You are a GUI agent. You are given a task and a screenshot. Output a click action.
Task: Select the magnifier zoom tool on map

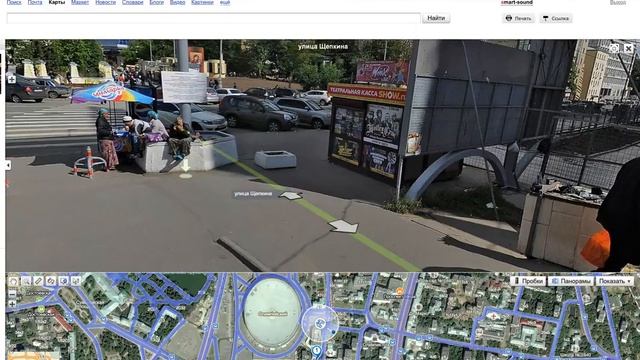coord(26,281)
